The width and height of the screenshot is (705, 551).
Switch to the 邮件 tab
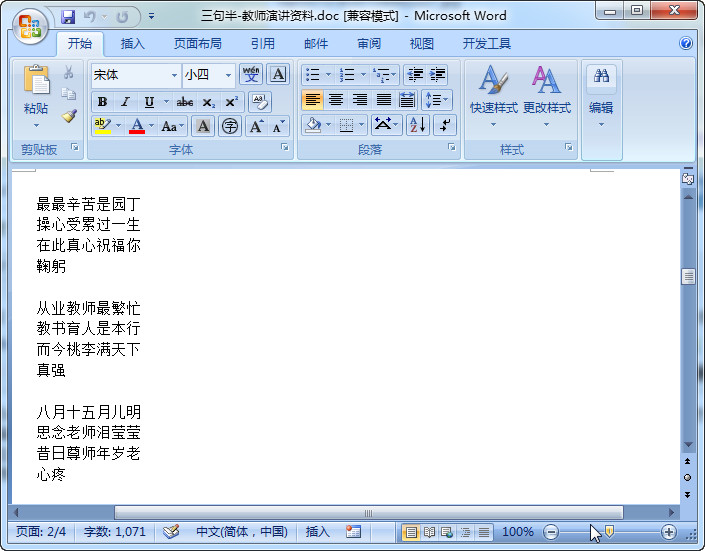point(316,44)
